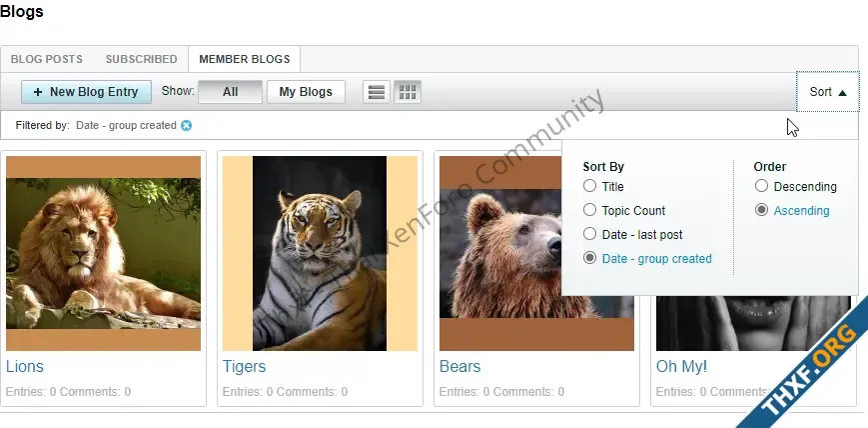Screen dimensions: 868x428
Task: Show All blogs
Action: point(231,92)
